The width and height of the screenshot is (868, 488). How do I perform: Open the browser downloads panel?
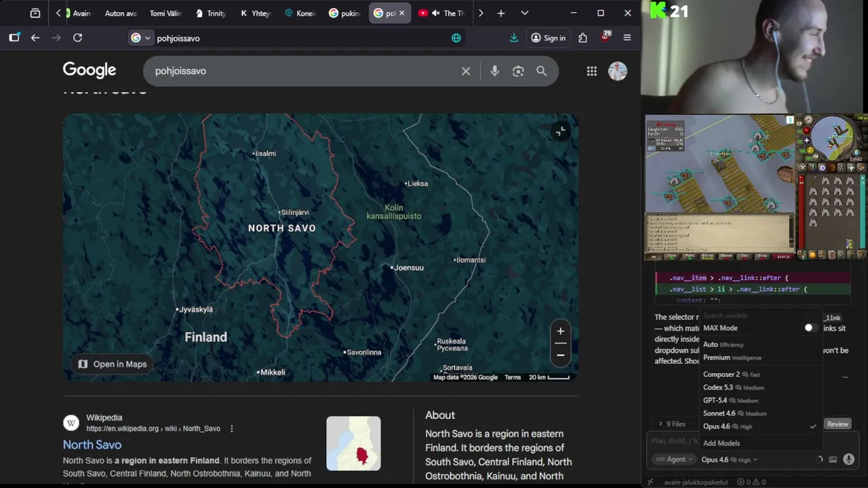(514, 38)
